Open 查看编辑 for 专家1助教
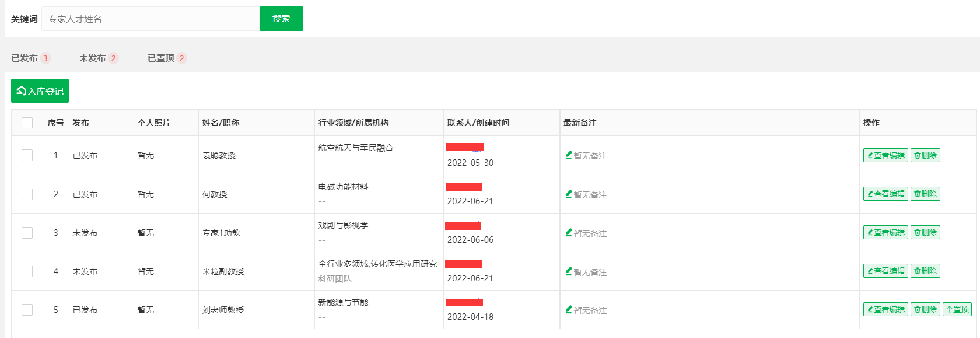 885,232
